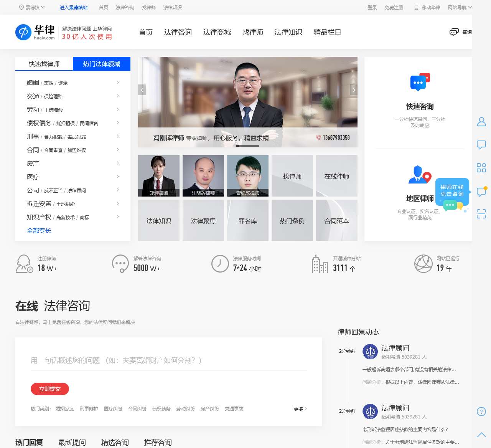Open the 景德镇 city dropdown
The width and height of the screenshot is (491, 448).
coord(32,7)
